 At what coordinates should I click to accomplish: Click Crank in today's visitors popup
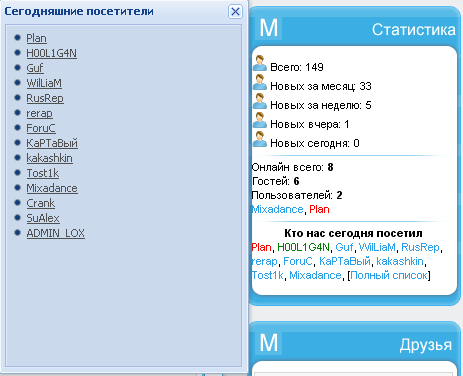click(x=41, y=203)
